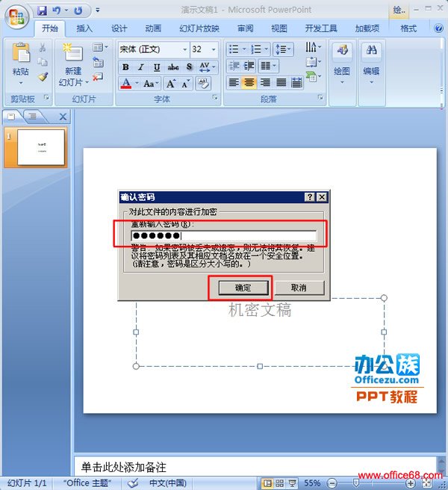
Task: Add notes in 单击此处添加备注 area
Action: [255, 467]
